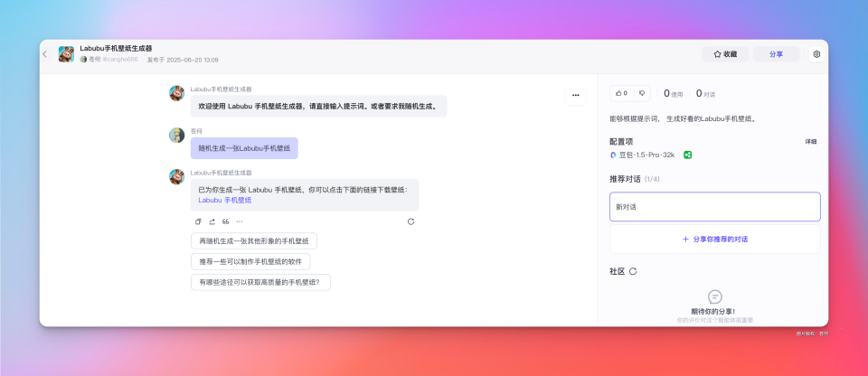Open the 新对话 recommended conversation
Image resolution: width=868 pixels, height=376 pixels.
(714, 207)
